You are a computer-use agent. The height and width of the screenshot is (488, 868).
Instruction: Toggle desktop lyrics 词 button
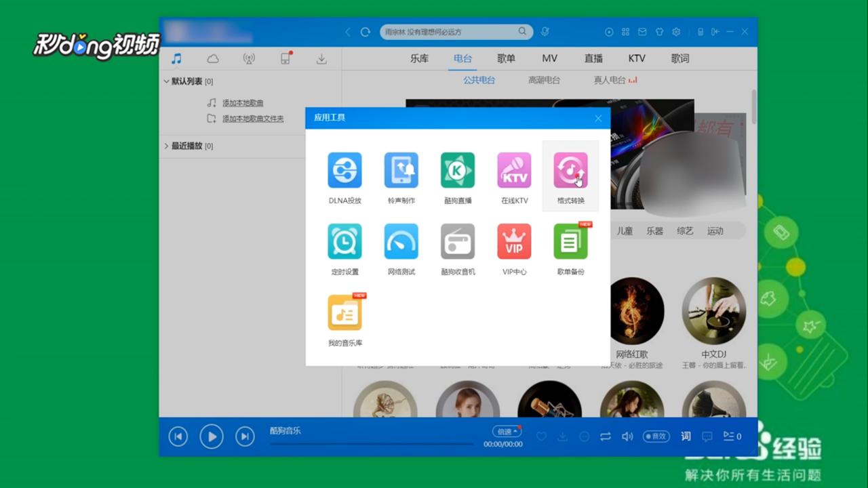(x=686, y=436)
